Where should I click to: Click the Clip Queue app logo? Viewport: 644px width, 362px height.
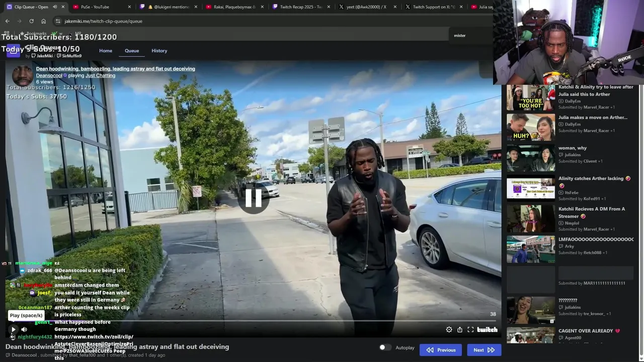click(x=13, y=51)
